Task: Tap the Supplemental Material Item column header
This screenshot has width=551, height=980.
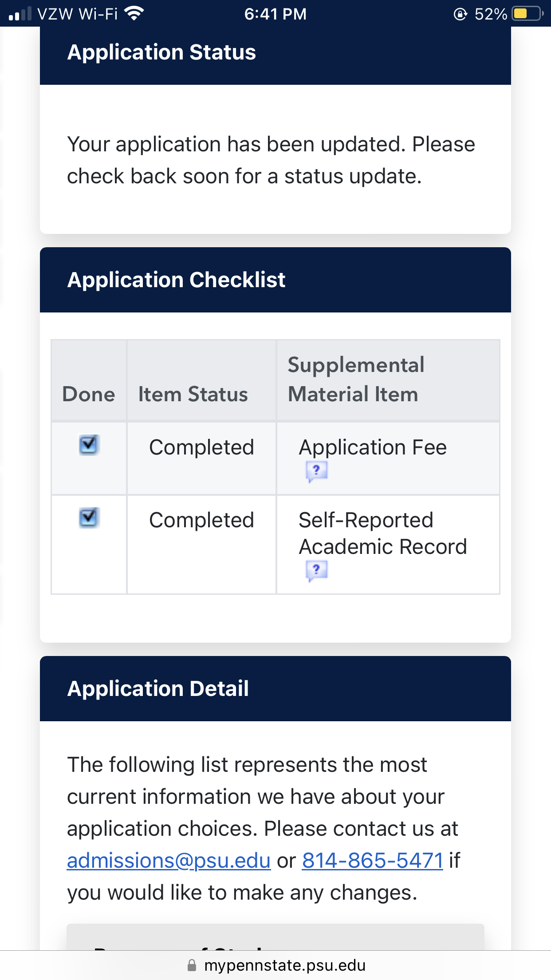Action: 356,379
